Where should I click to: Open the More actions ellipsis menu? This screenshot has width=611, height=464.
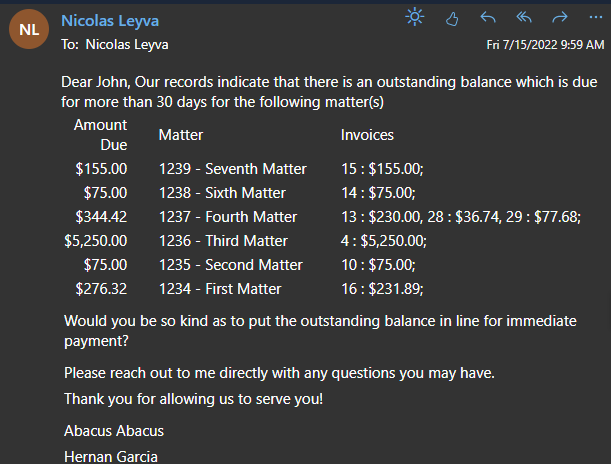click(594, 18)
